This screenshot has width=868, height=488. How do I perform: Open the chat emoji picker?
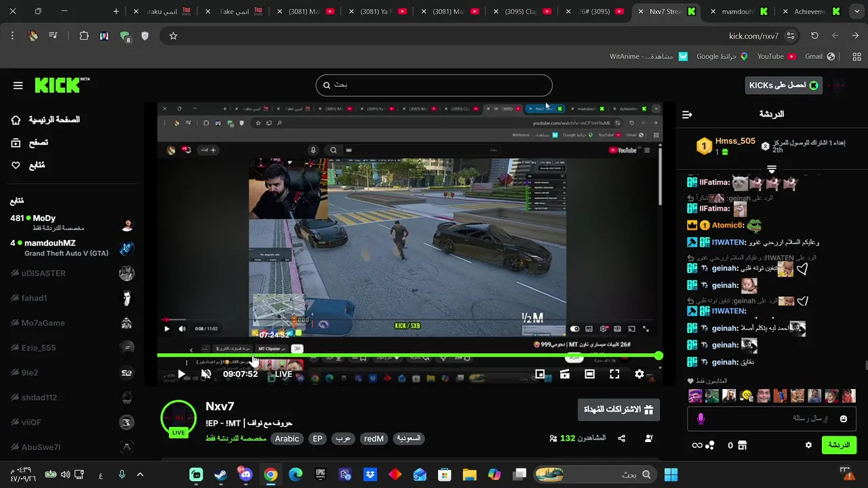pyautogui.click(x=844, y=419)
